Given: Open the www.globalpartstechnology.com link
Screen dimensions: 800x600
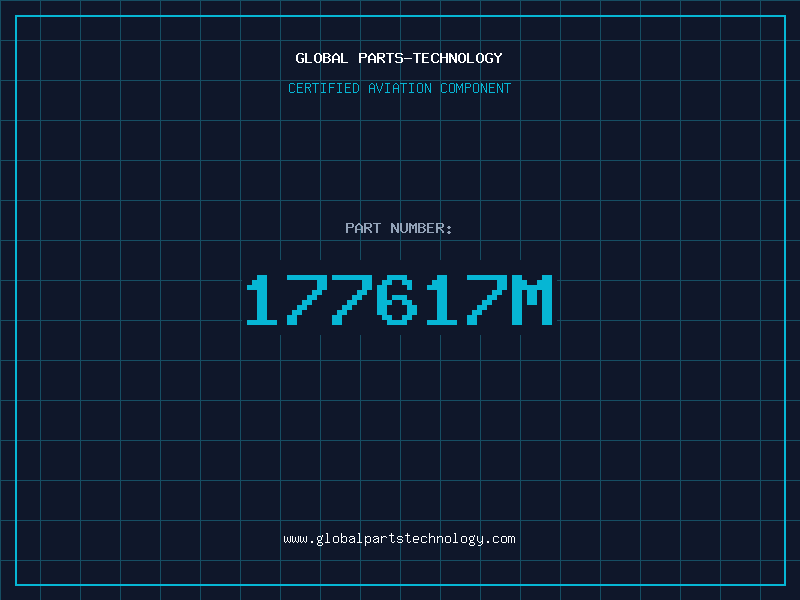Looking at the screenshot, I should [399, 539].
